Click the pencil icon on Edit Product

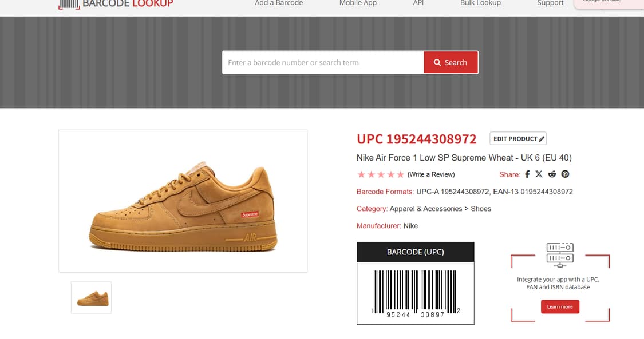pyautogui.click(x=542, y=139)
